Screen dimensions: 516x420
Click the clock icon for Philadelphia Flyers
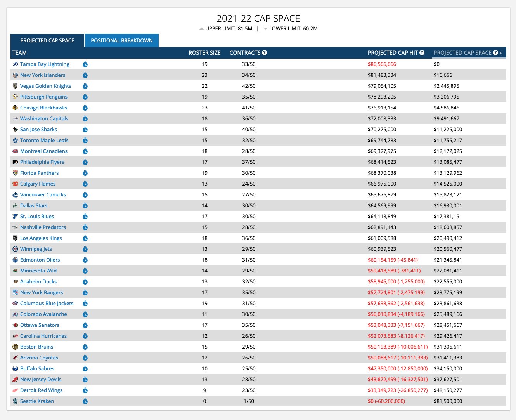tap(85, 162)
